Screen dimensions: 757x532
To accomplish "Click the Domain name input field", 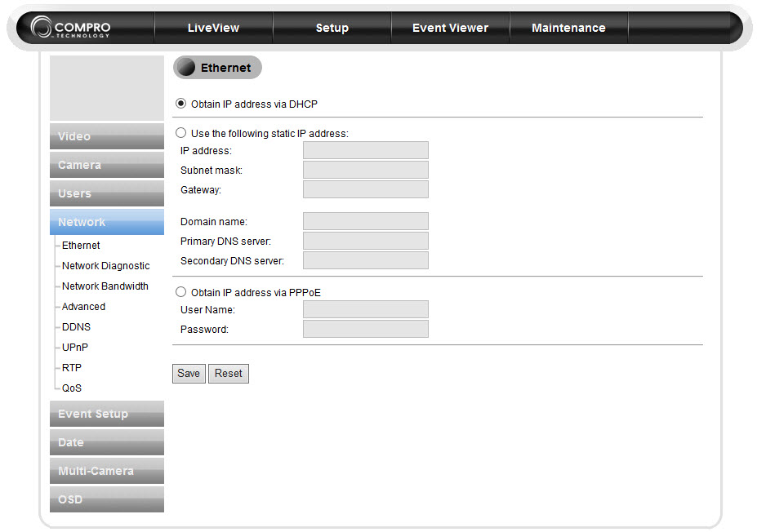I will pos(366,221).
